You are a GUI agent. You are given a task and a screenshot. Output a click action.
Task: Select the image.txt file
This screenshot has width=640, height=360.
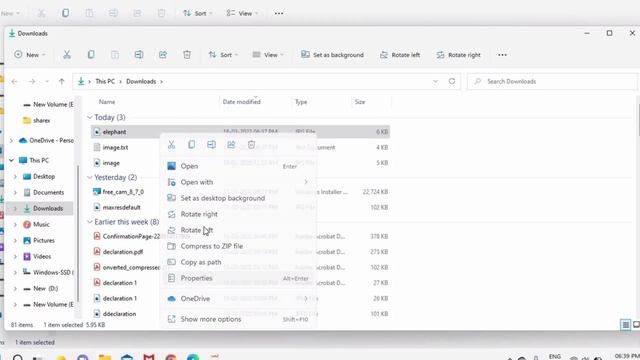[x=116, y=147]
